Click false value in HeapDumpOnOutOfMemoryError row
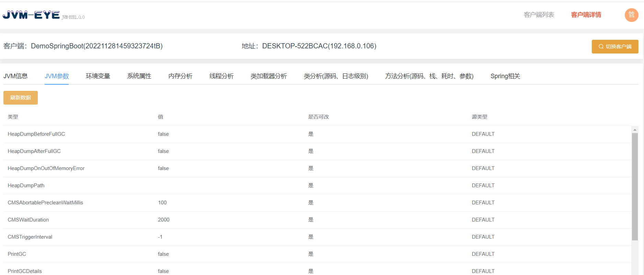Screen dimensions: 644x275 tap(163, 168)
